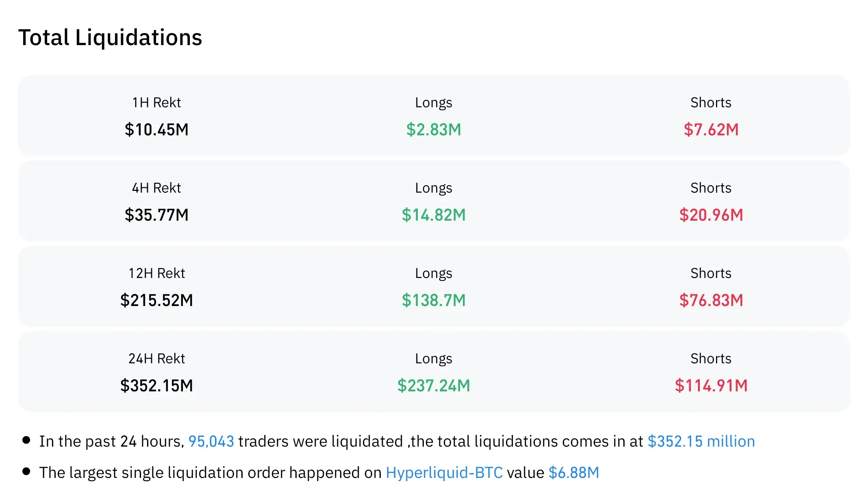This screenshot has width=868, height=495.
Task: Open the 95,043 traders link
Action: point(211,441)
